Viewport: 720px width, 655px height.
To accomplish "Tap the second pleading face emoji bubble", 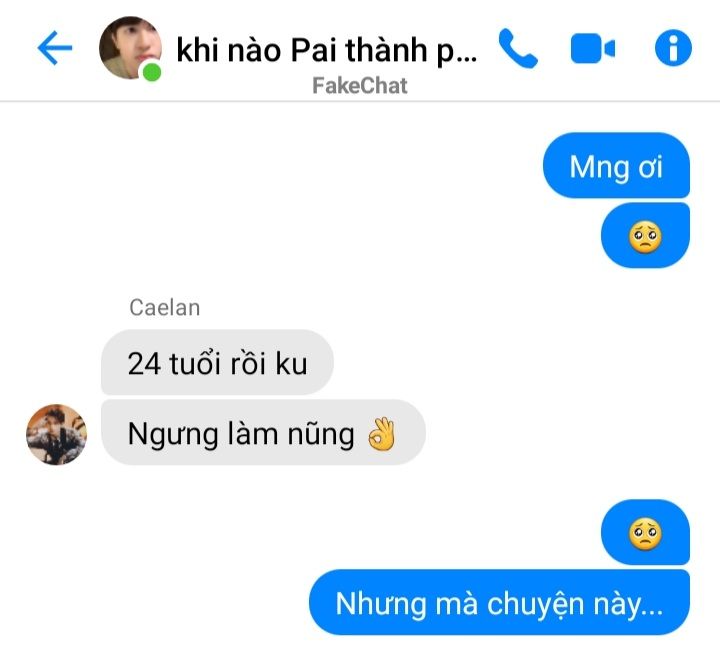I will pos(645,533).
